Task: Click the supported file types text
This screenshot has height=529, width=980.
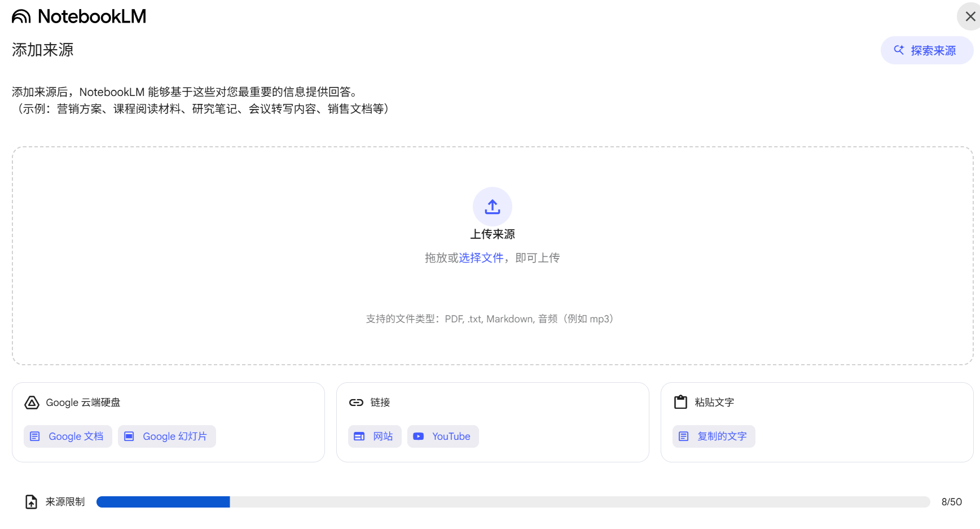Action: 490,319
